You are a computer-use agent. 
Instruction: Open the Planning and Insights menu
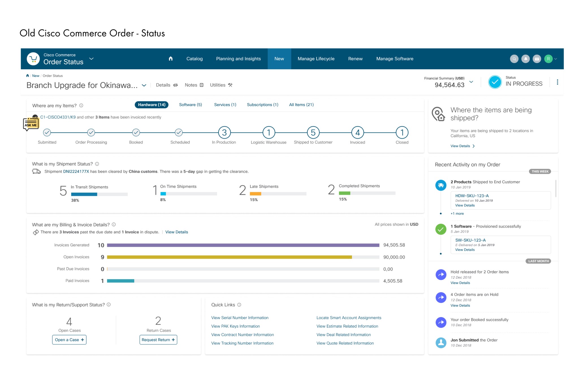click(238, 59)
